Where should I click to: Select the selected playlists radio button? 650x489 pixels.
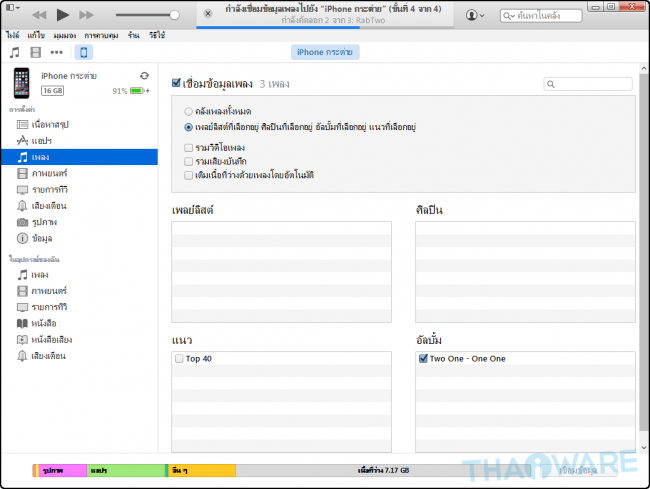coord(188,127)
